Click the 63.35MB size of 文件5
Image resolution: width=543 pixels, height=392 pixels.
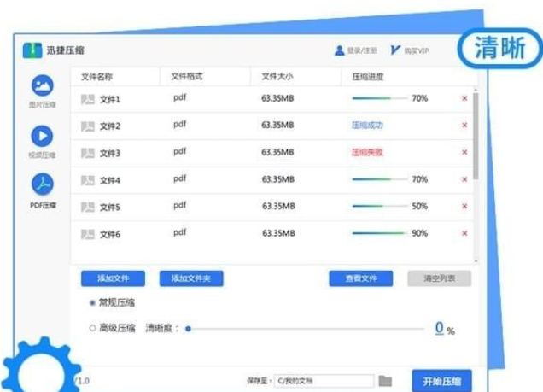coord(279,207)
